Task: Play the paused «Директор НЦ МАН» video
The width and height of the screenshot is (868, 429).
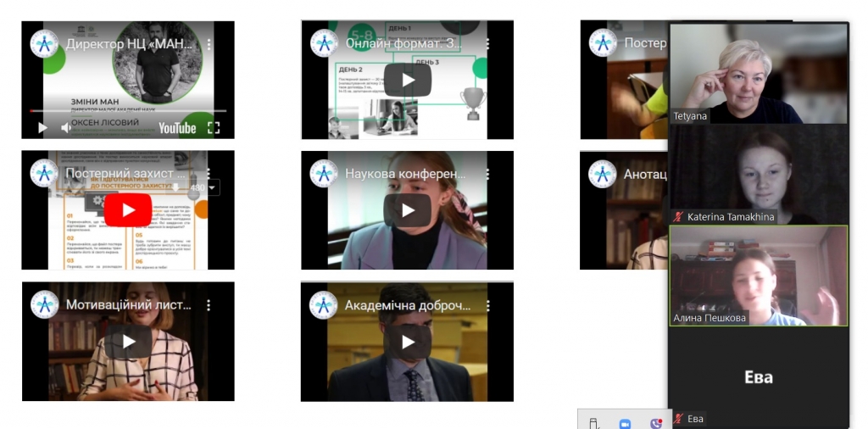Action: (x=42, y=128)
